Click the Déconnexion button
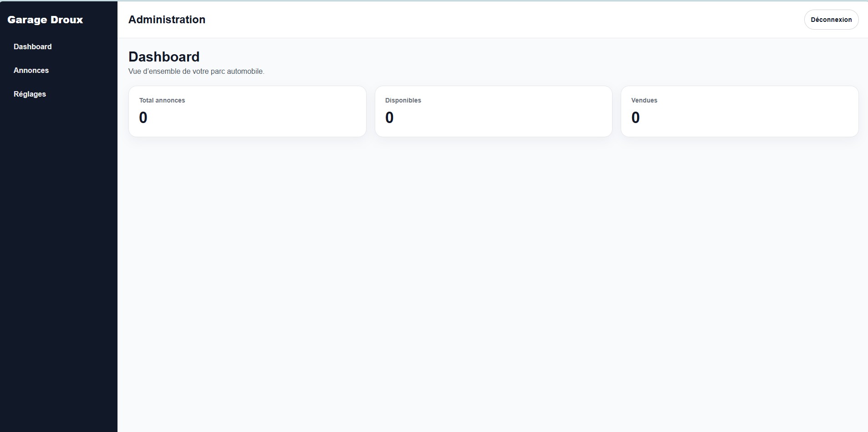This screenshot has height=432, width=868. coord(831,20)
